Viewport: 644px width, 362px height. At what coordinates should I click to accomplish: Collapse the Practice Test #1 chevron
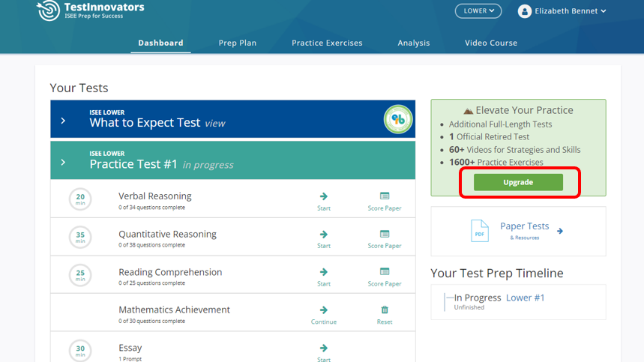[x=63, y=162]
